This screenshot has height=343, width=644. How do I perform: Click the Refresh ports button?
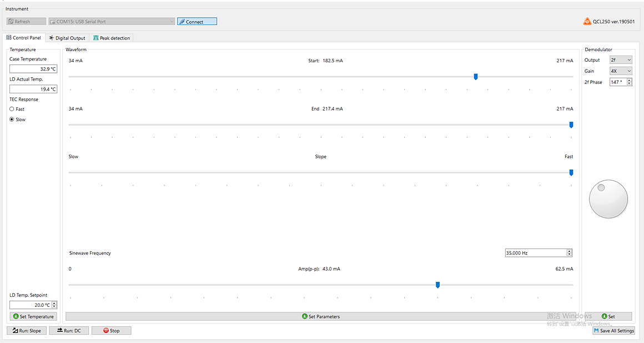[26, 22]
